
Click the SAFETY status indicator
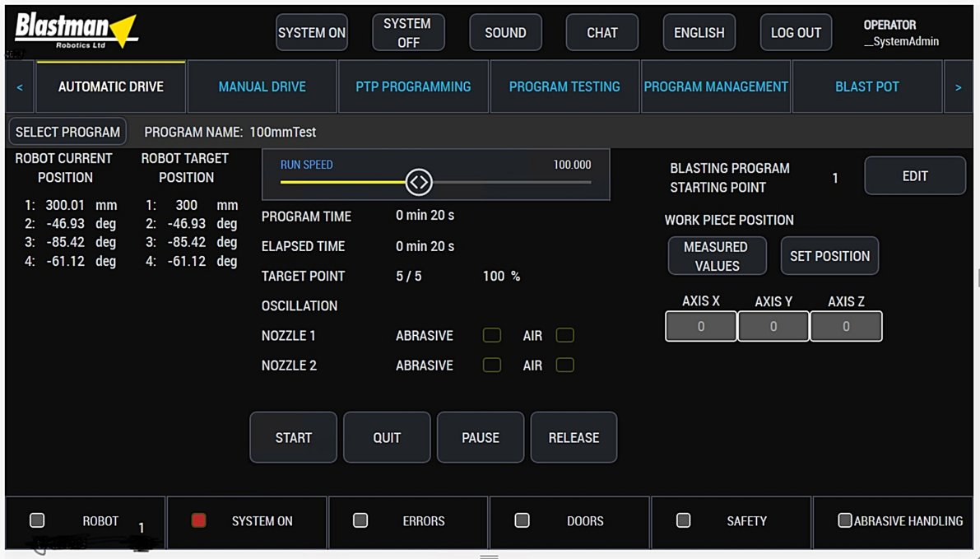683,519
